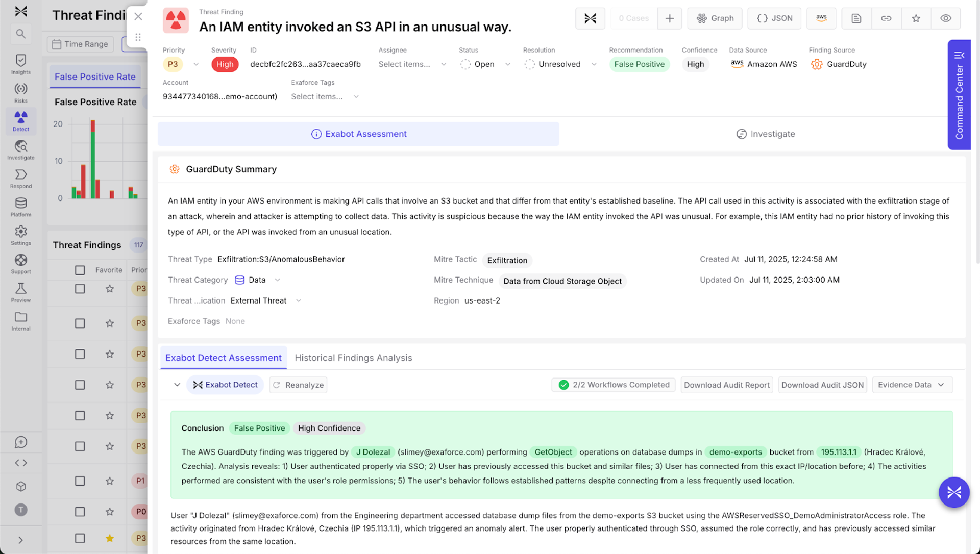
Task: Collapse the Exabot Detect section chevron
Action: coord(177,385)
